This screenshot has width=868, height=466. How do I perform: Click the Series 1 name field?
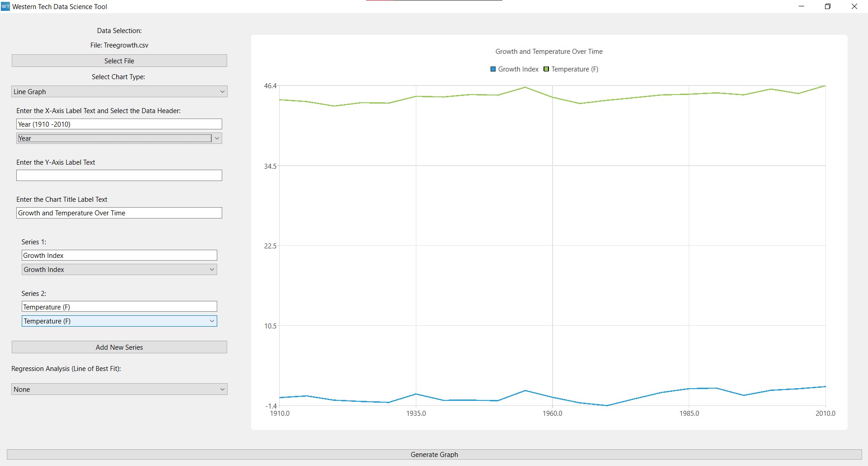(x=119, y=256)
